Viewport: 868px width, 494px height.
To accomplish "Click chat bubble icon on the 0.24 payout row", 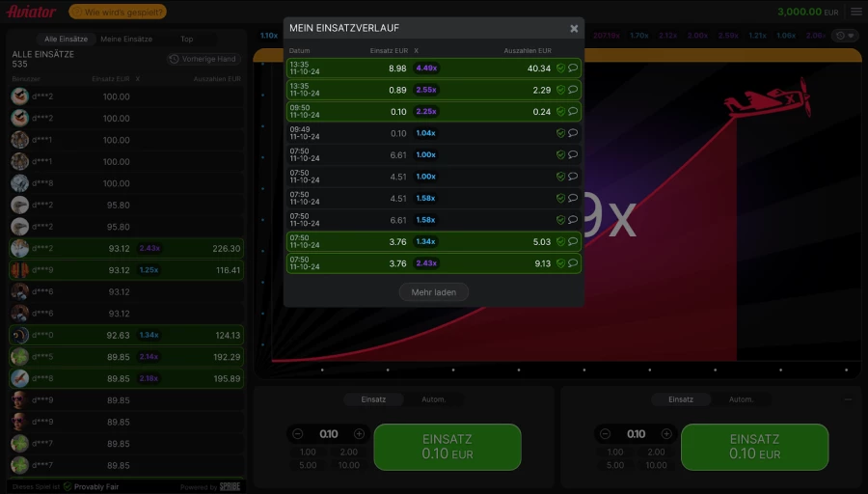I will (573, 111).
